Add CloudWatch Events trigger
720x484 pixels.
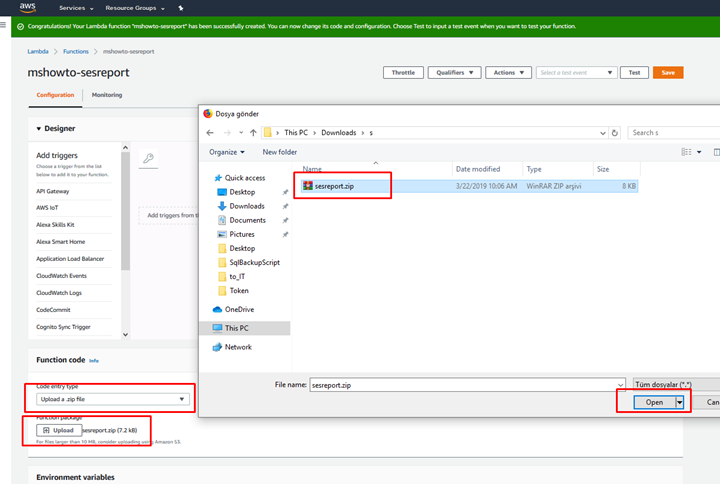(61, 276)
